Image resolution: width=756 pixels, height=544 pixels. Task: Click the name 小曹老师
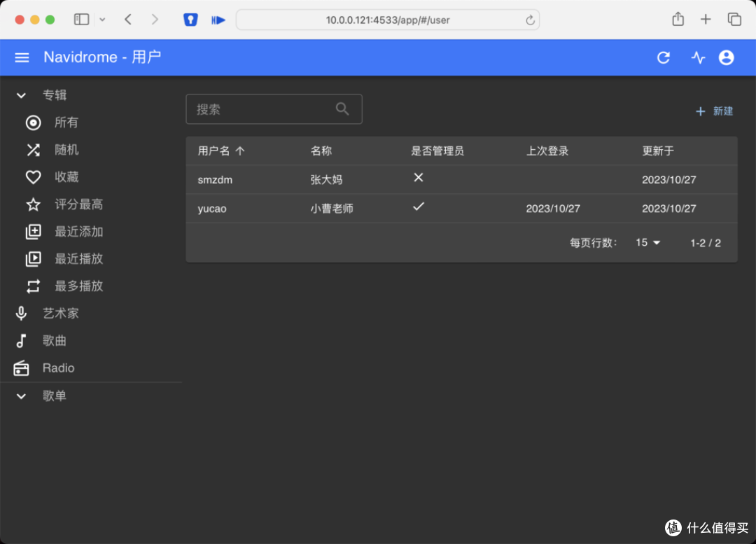pyautogui.click(x=332, y=209)
